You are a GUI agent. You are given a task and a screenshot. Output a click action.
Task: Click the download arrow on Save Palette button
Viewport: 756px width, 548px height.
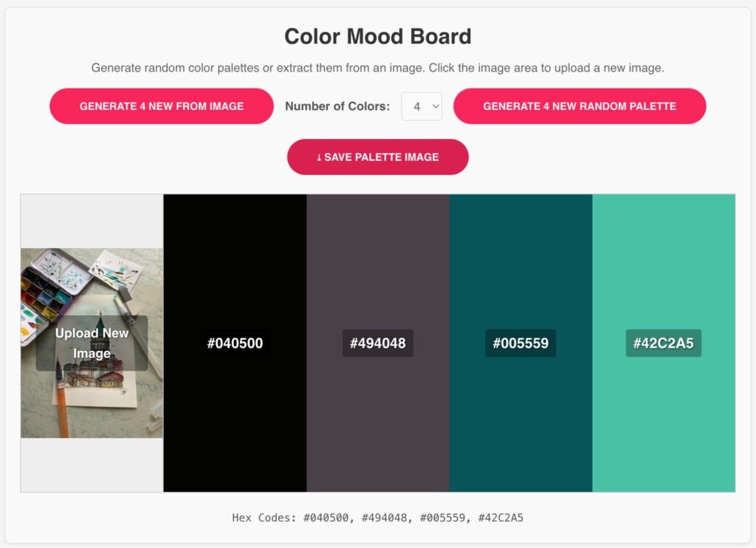pyautogui.click(x=319, y=157)
